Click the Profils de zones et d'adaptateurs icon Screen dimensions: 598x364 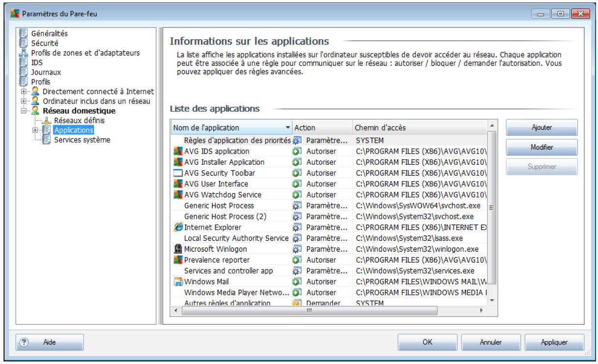(x=24, y=52)
